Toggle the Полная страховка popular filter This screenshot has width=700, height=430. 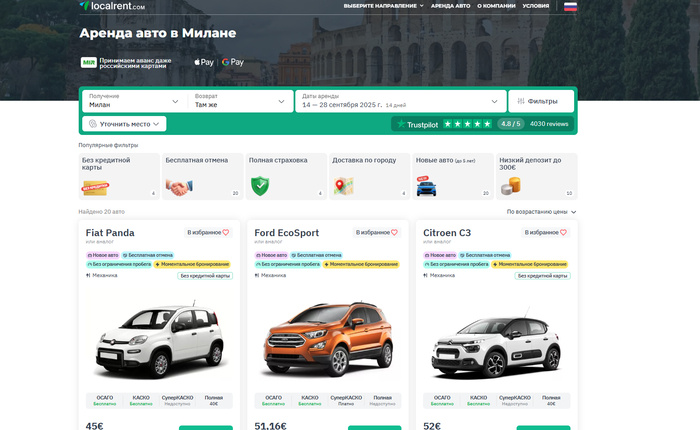[286, 176]
